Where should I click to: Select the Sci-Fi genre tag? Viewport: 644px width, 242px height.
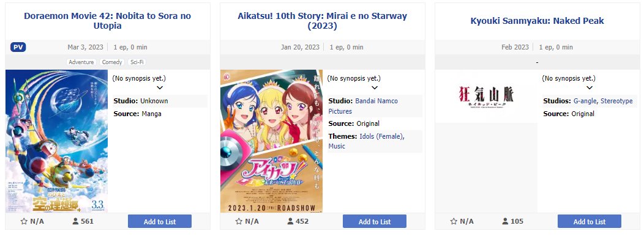coord(137,62)
